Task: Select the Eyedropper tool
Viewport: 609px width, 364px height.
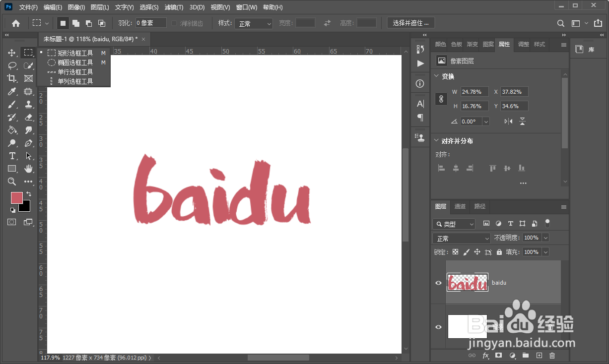Action: 12,91
